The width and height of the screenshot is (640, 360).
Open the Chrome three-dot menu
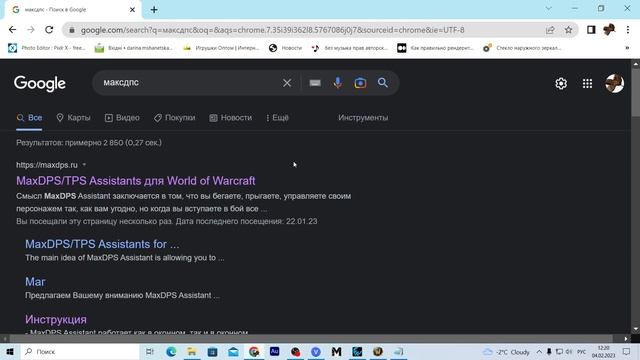click(628, 30)
